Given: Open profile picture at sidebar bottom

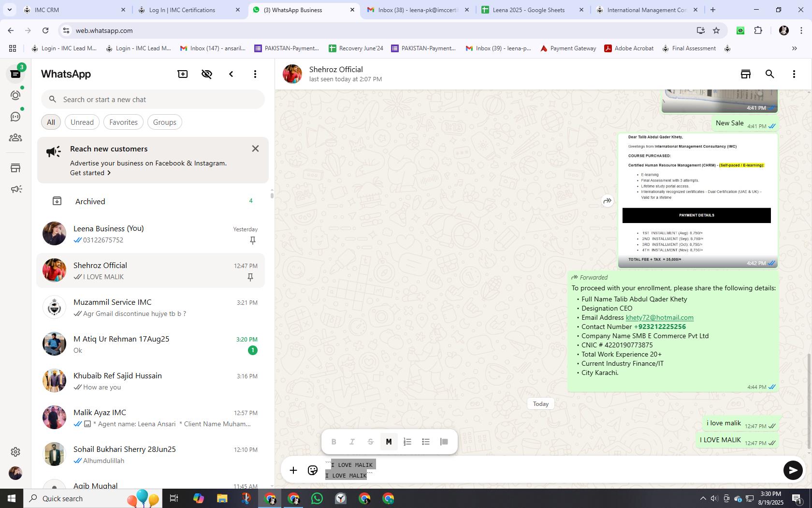Looking at the screenshot, I should pyautogui.click(x=15, y=473).
